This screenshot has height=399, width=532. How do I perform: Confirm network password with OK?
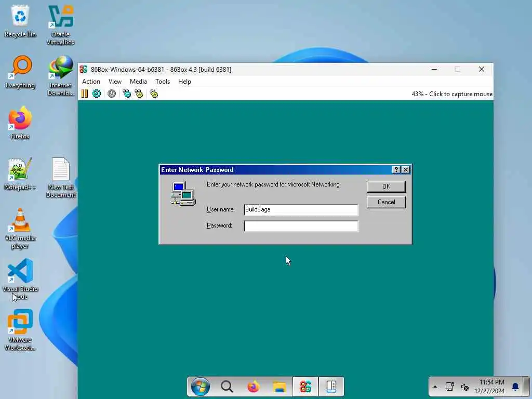[x=386, y=187]
